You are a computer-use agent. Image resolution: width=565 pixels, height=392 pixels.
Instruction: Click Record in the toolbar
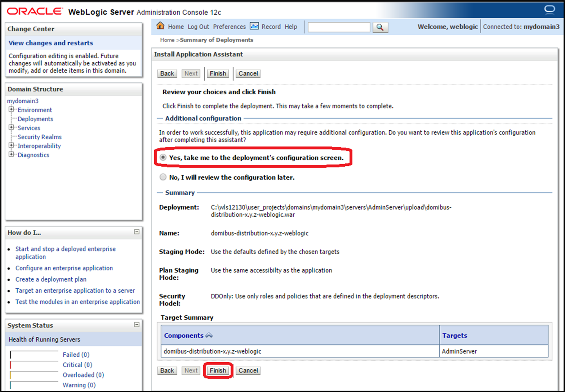click(x=271, y=27)
